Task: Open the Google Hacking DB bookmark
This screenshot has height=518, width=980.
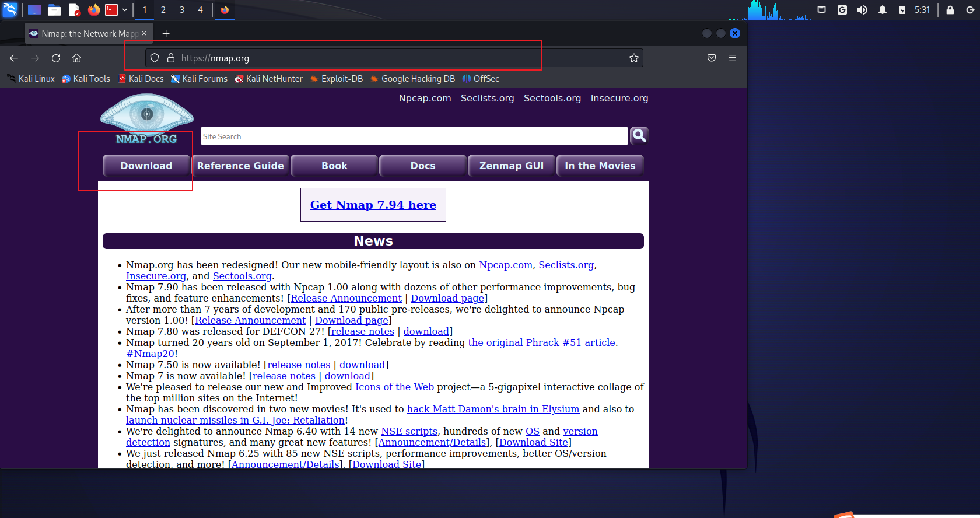Action: [412, 79]
